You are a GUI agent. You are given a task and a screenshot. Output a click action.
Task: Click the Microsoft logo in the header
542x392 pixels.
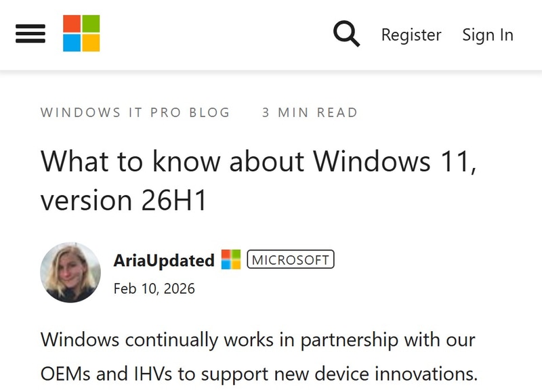coord(81,34)
